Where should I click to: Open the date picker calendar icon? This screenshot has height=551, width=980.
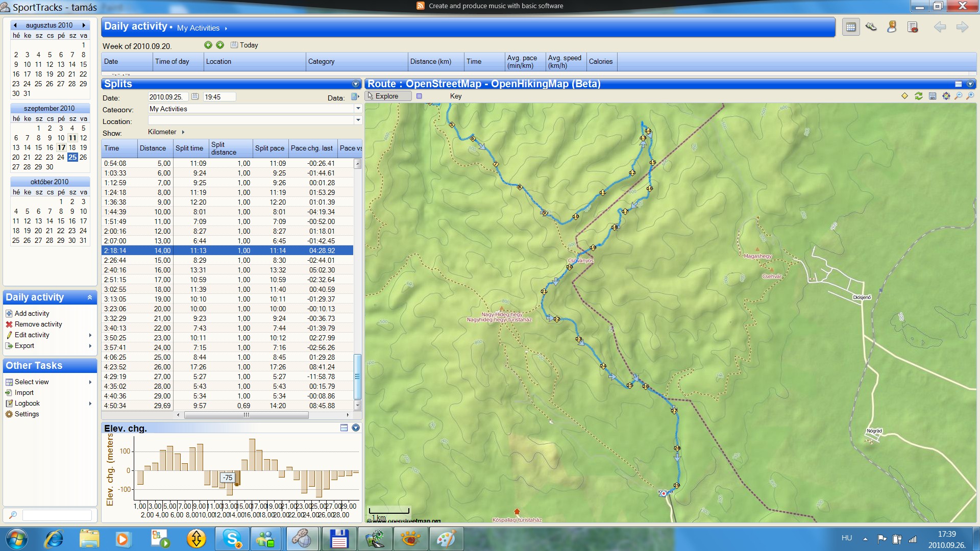tap(195, 96)
